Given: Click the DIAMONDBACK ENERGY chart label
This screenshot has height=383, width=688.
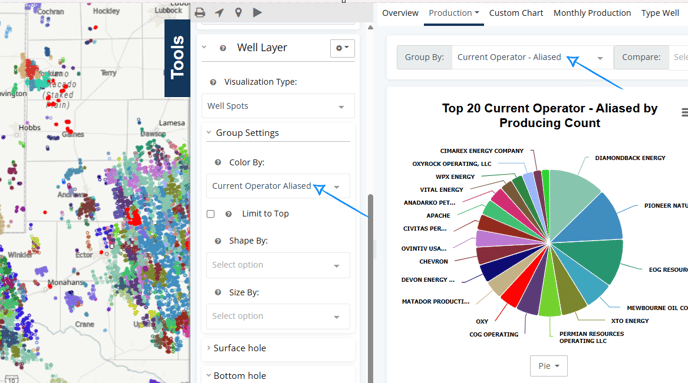Looking at the screenshot, I should click(630, 158).
